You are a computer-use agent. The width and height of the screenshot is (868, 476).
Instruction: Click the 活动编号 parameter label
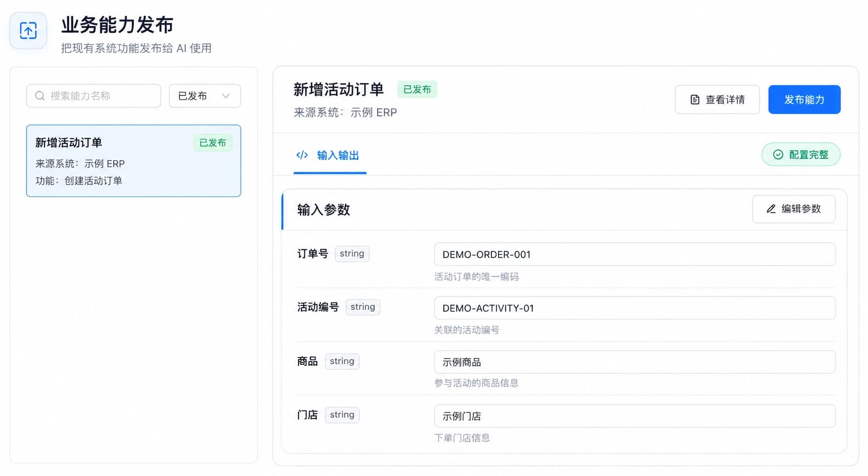point(318,307)
